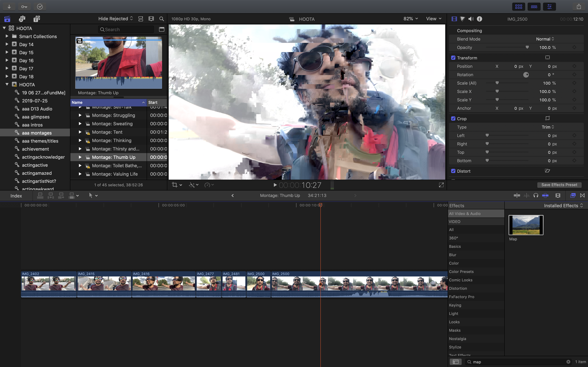
Task: Toggle the Transitions browser icon
Action: (x=582, y=195)
